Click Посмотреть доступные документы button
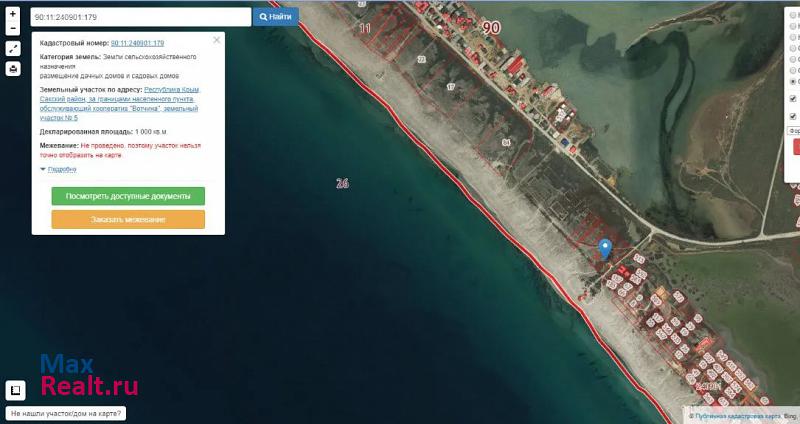The height and width of the screenshot is (424, 800). pyautogui.click(x=128, y=196)
